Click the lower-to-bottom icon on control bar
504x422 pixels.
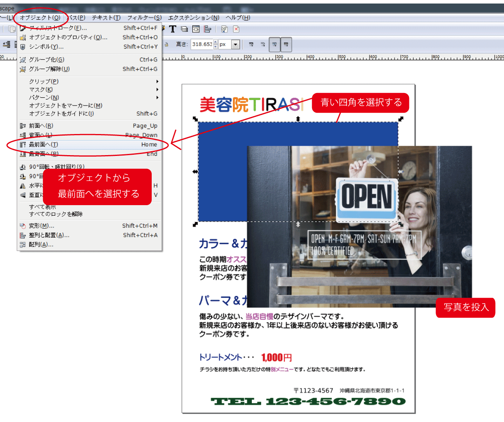[7, 45]
